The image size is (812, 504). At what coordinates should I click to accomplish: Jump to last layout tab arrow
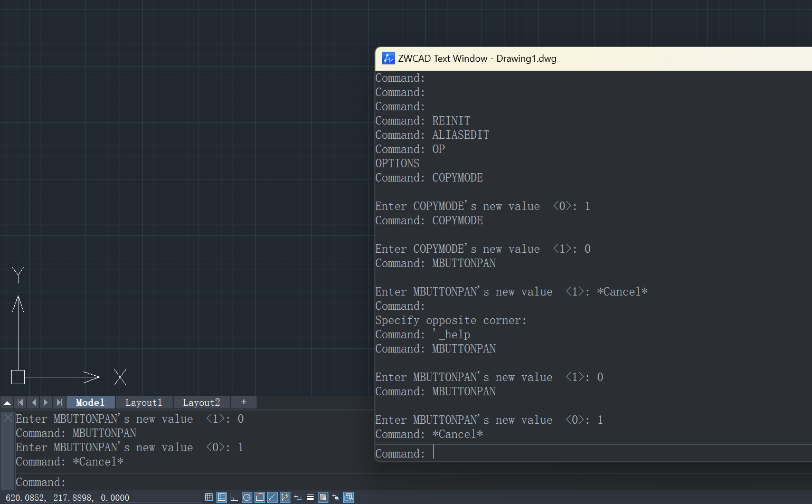tap(59, 403)
